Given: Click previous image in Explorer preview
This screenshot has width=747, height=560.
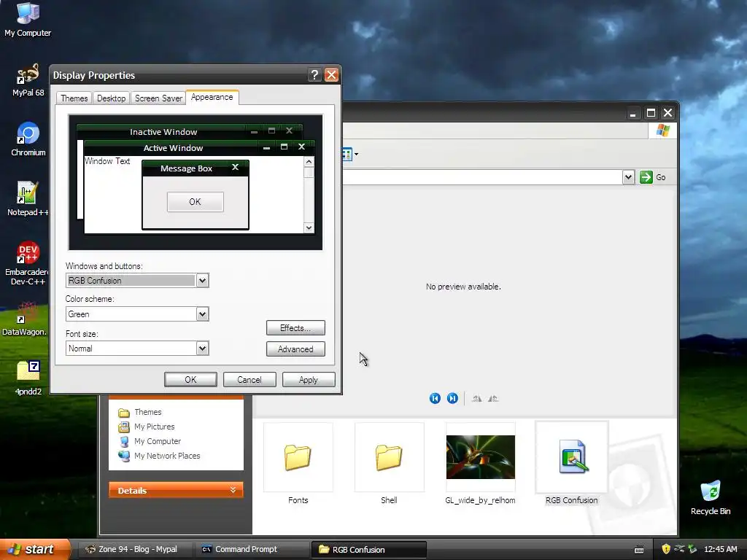Looking at the screenshot, I should (x=435, y=399).
